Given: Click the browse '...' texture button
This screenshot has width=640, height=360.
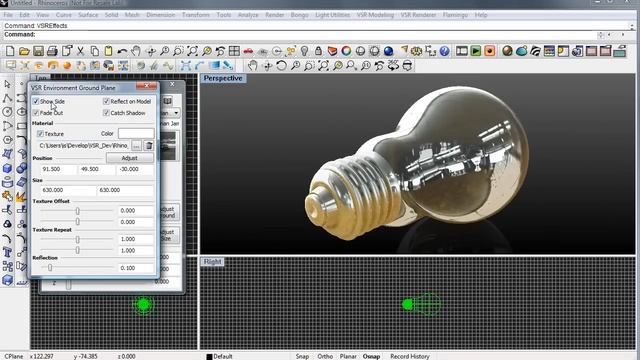Looking at the screenshot, I should pyautogui.click(x=136, y=145).
